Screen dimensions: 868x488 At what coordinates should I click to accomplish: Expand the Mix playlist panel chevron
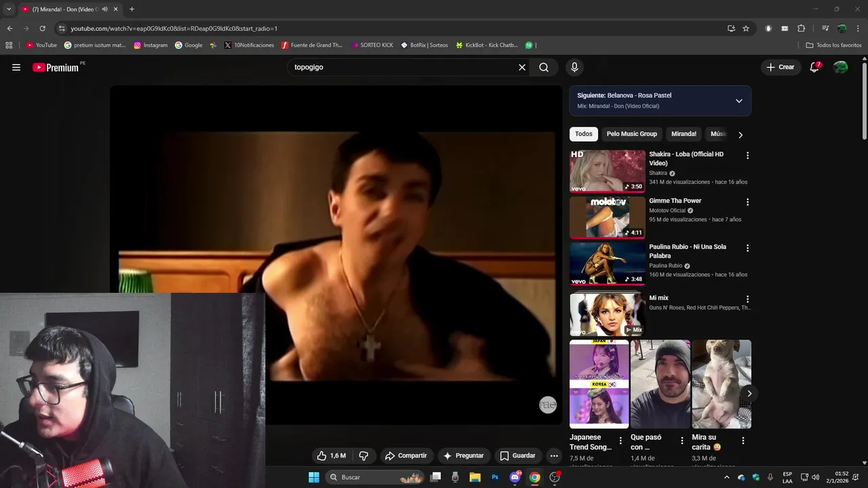[739, 101]
